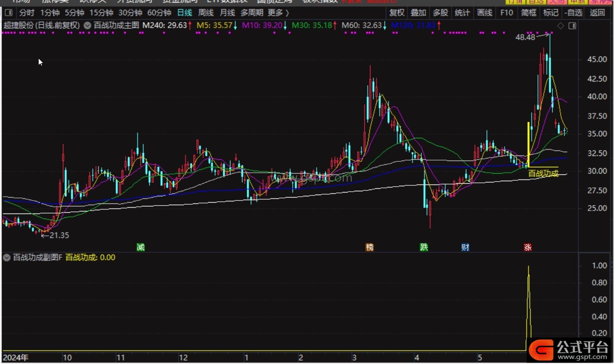Viewport: 615px width, 364px height.
Task: Click the red 涨 event marker
Action: [x=528, y=247]
